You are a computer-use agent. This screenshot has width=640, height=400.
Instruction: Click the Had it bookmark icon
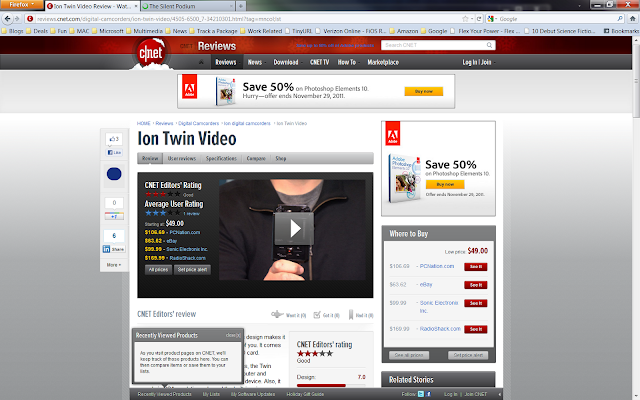pyautogui.click(x=351, y=315)
